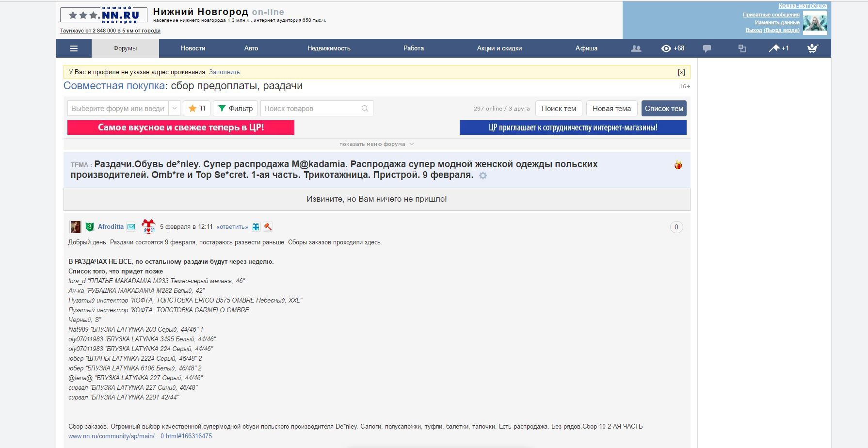The width and height of the screenshot is (868, 448).
Task: Expand «показать меню форума»
Action: 376,144
